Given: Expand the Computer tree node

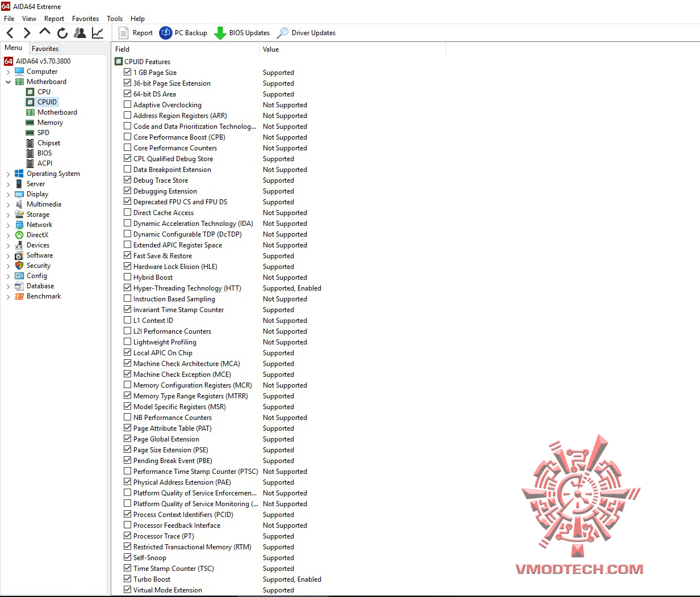Looking at the screenshot, I should tap(8, 72).
